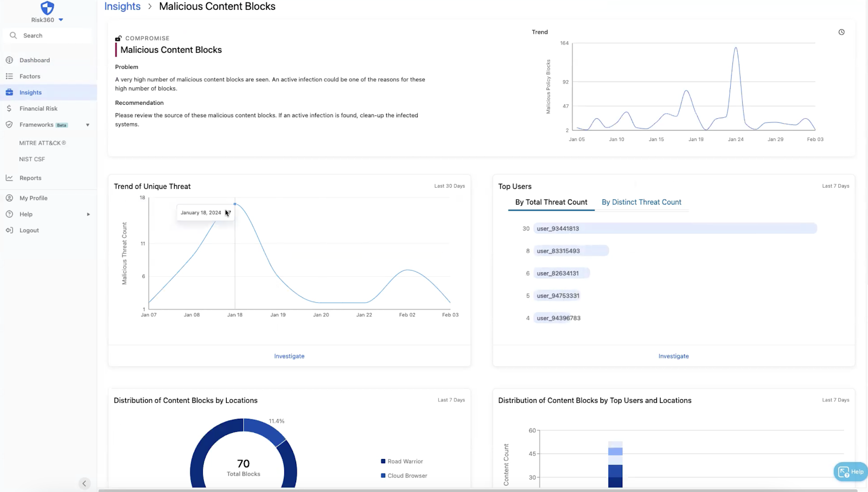Switch to By Distinct Threat Count tab

[641, 202]
